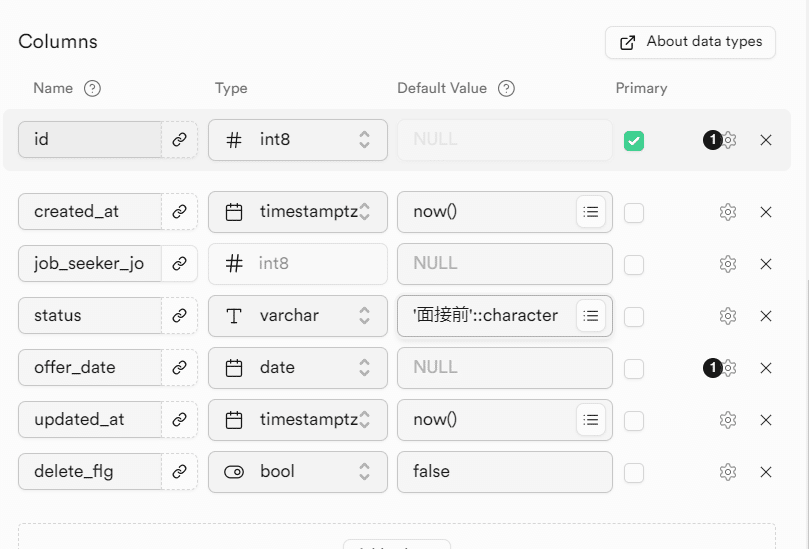Viewport: 809px width, 549px height.
Task: Click the offer_date default value field
Action: click(x=504, y=368)
